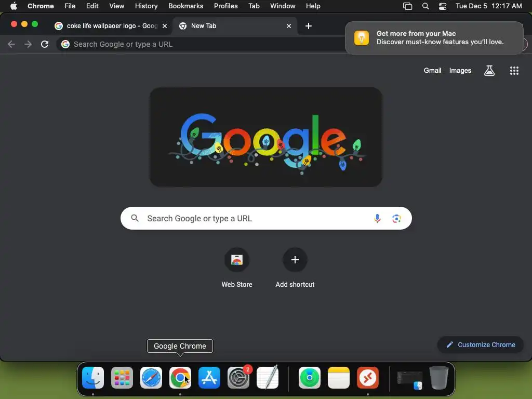Screen dimensions: 532x399
Task: Open App Store from the Dock
Action: [209, 378]
